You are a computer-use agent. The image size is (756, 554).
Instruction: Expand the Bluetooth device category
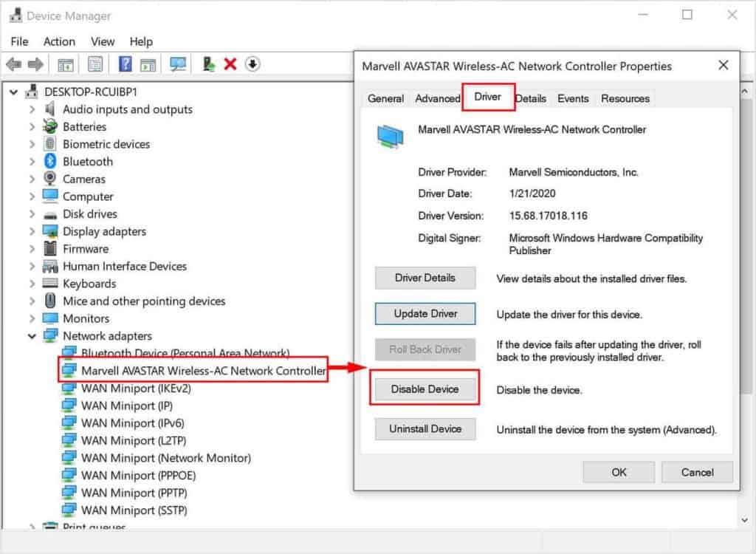point(31,161)
